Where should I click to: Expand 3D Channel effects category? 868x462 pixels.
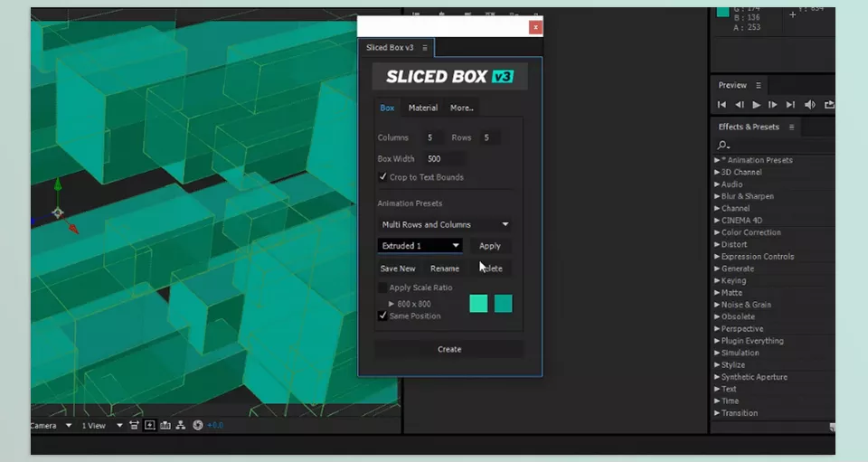pos(717,172)
